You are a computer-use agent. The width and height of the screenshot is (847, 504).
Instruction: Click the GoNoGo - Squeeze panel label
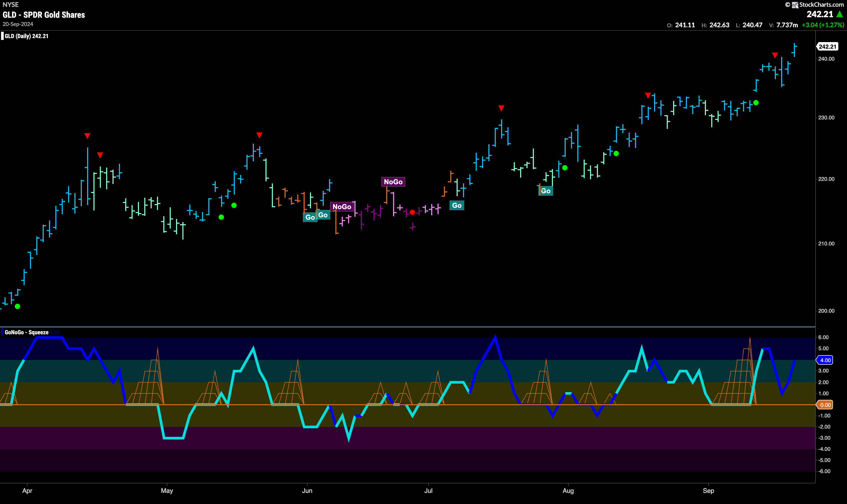(26, 332)
